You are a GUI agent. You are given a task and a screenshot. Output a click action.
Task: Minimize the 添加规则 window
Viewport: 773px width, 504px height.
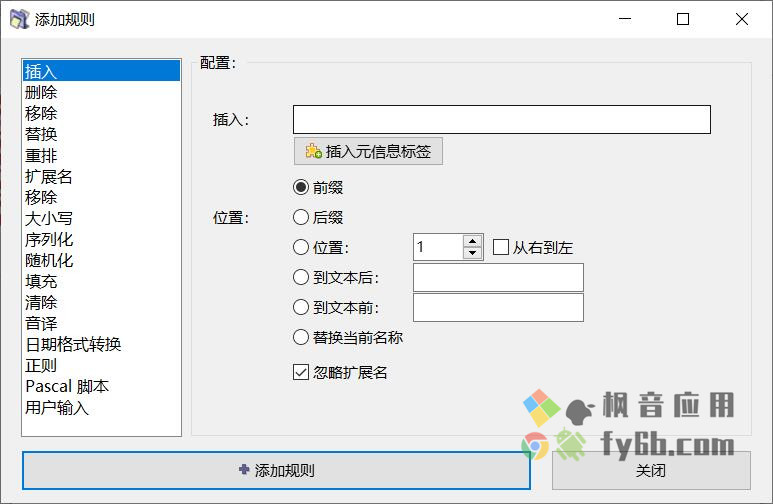click(x=625, y=19)
